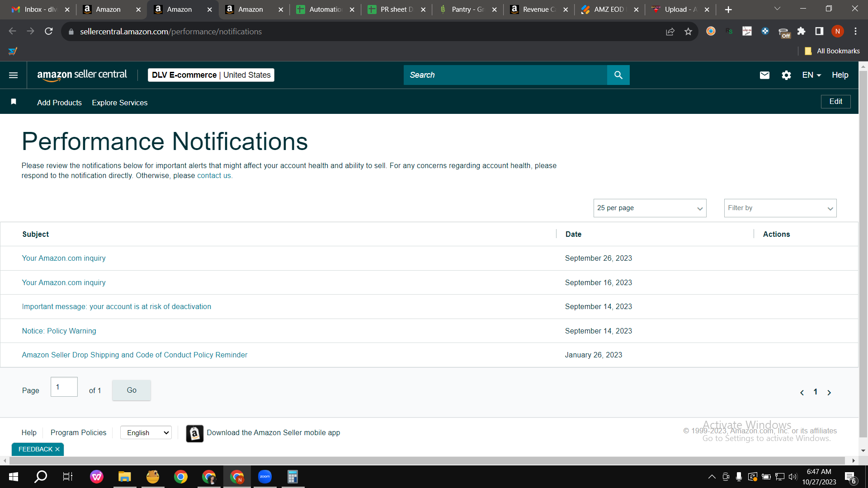Open the EN language dropdown
This screenshot has width=868, height=488.
[811, 75]
